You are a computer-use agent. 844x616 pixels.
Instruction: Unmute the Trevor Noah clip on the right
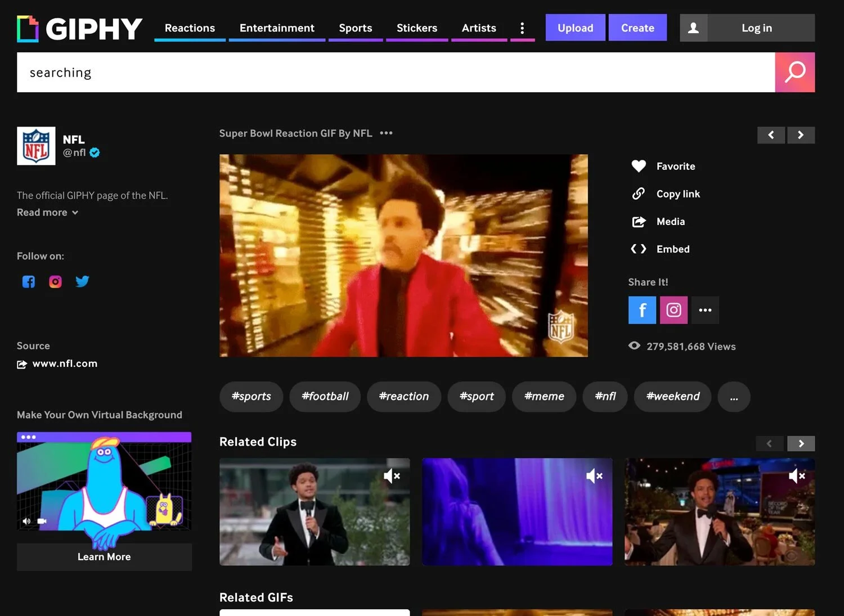(797, 475)
